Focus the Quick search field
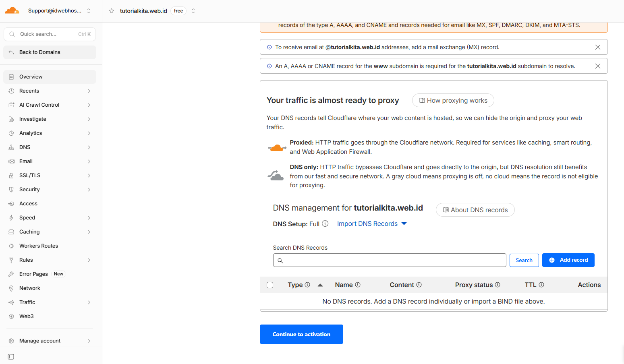 50,34
